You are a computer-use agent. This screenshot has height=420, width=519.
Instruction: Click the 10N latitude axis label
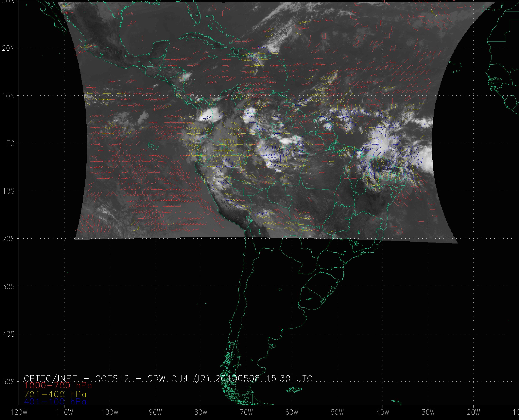(8, 96)
